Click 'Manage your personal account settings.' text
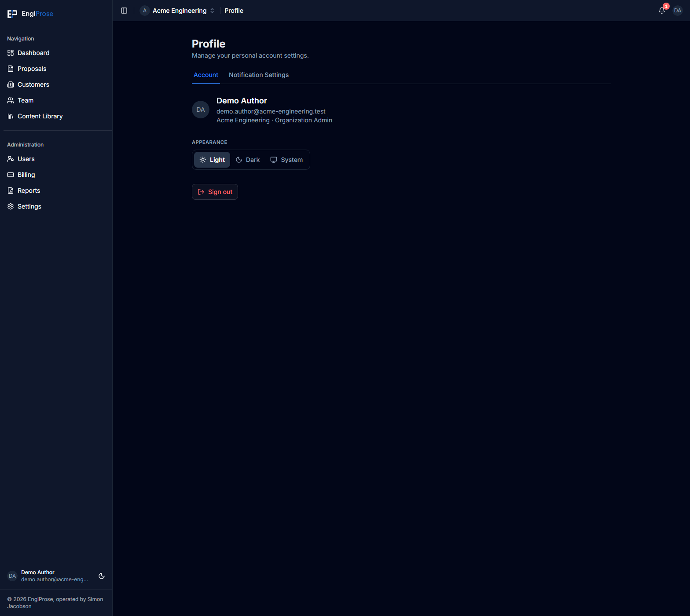The height and width of the screenshot is (616, 690). tap(250, 55)
